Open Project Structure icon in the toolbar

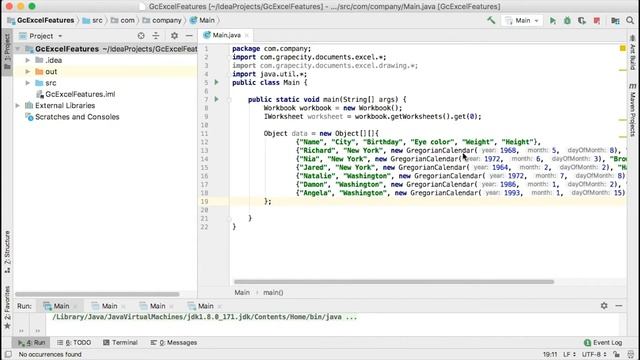(x=615, y=20)
